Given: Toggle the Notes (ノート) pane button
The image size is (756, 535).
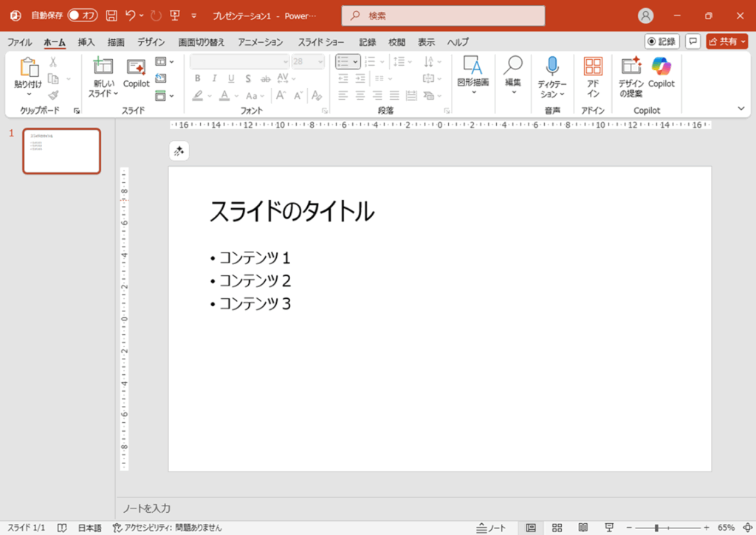Looking at the screenshot, I should pos(492,528).
